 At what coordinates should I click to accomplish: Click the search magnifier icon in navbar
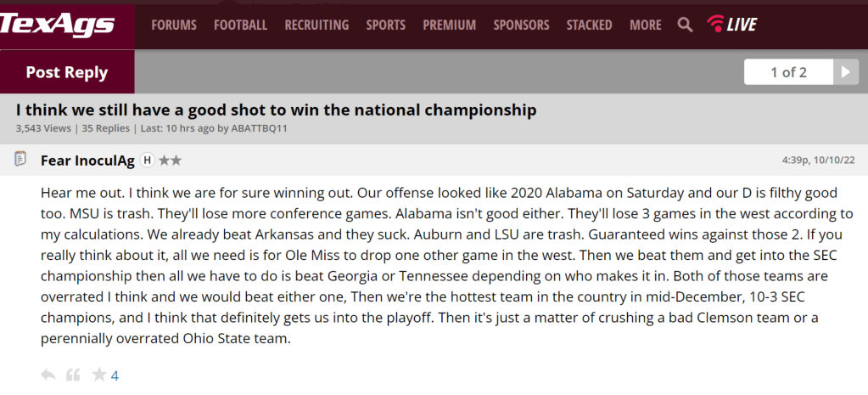click(685, 25)
